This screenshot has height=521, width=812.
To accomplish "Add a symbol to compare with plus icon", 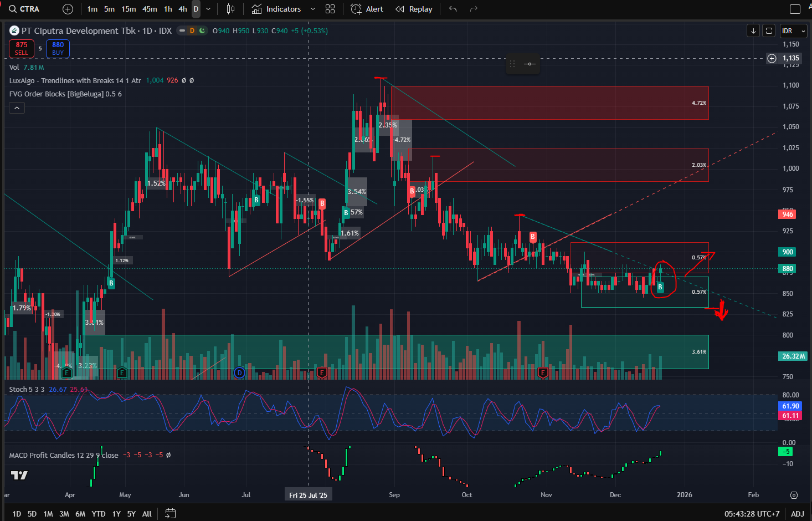I will [x=68, y=9].
